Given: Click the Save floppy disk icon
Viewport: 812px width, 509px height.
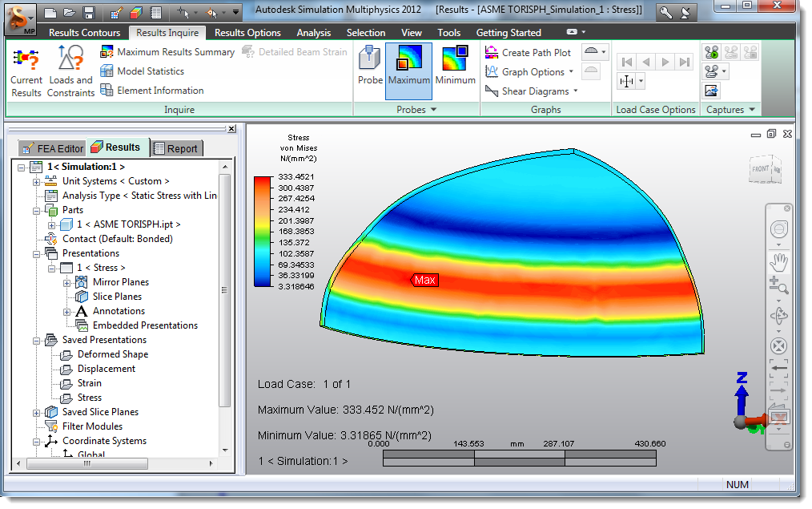Looking at the screenshot, I should tap(89, 13).
